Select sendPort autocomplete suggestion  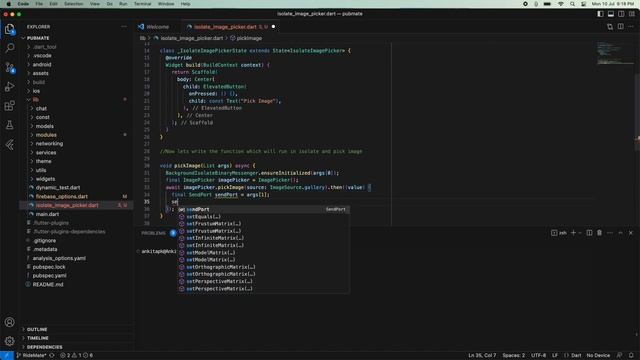click(264, 209)
